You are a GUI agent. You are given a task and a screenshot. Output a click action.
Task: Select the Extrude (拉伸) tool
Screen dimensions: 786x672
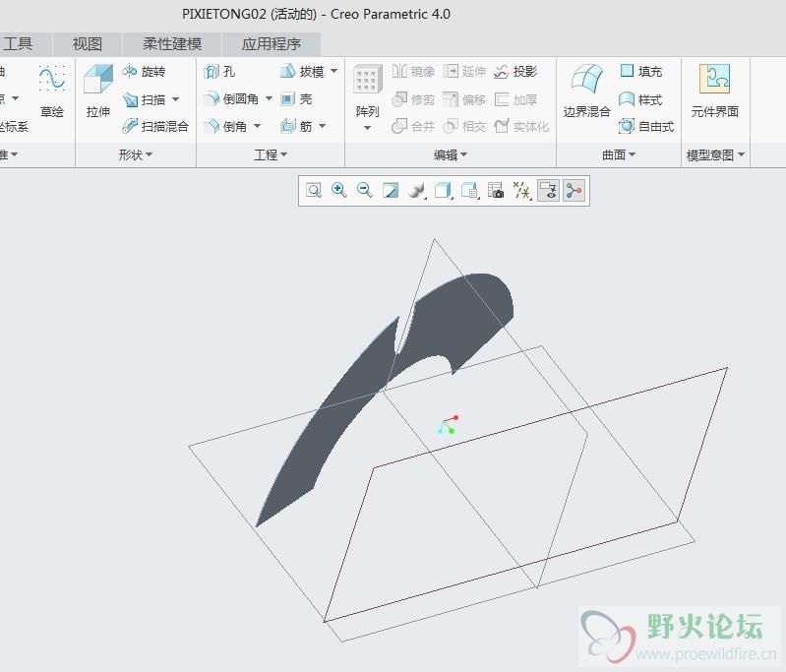(x=97, y=91)
